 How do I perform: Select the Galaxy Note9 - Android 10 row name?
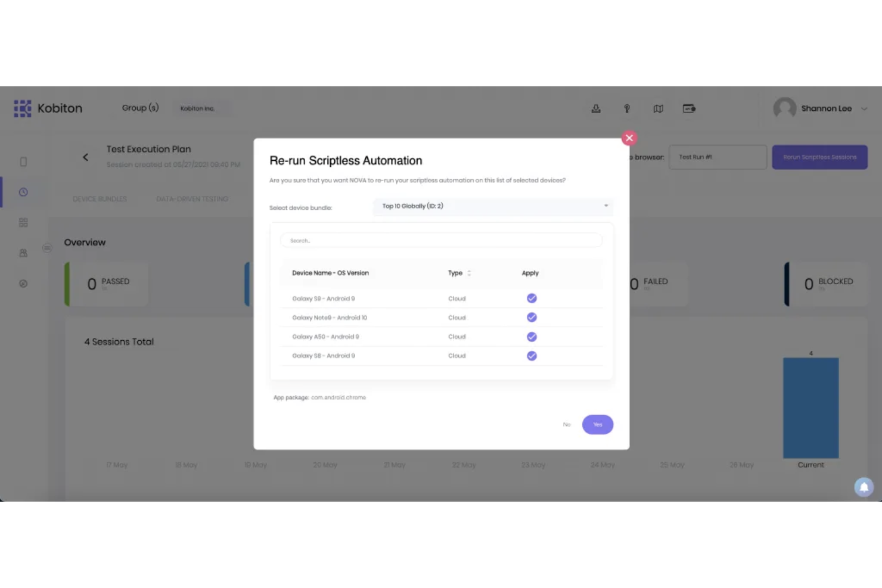[330, 318]
